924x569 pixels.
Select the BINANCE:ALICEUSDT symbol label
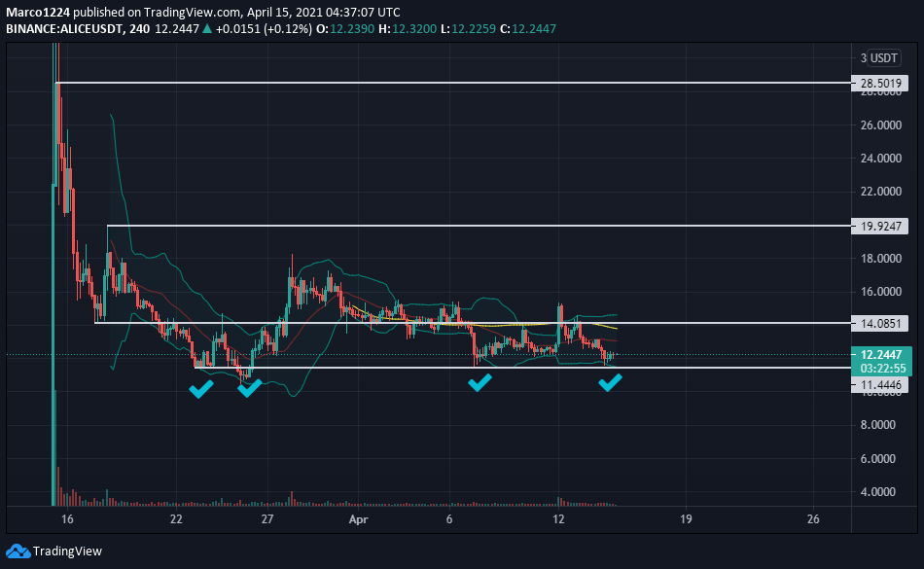tap(64, 28)
